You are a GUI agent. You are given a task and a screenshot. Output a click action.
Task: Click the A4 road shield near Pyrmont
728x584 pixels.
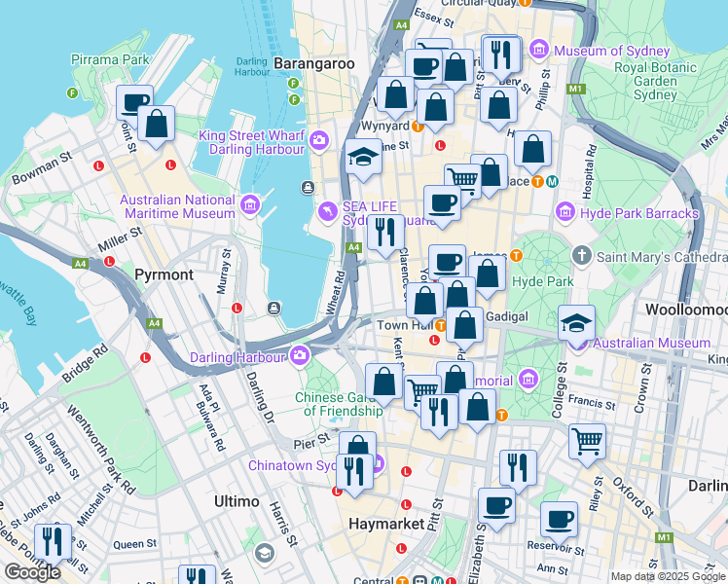154,323
